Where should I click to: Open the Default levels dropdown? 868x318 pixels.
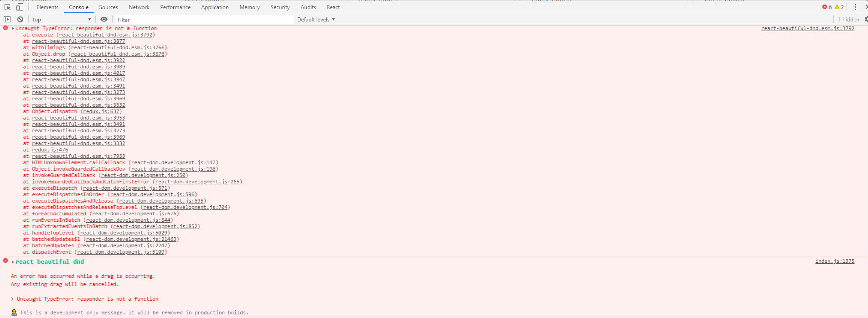tap(316, 20)
